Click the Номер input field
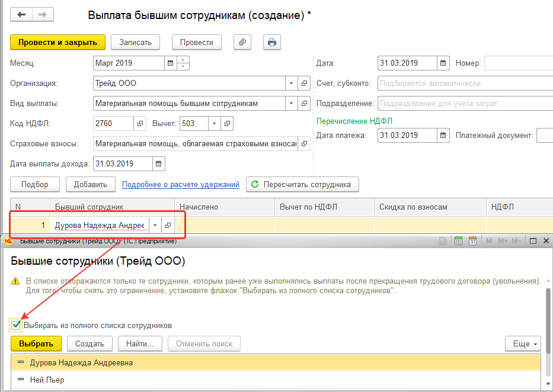Screen dimensions: 553x392 (x=519, y=63)
